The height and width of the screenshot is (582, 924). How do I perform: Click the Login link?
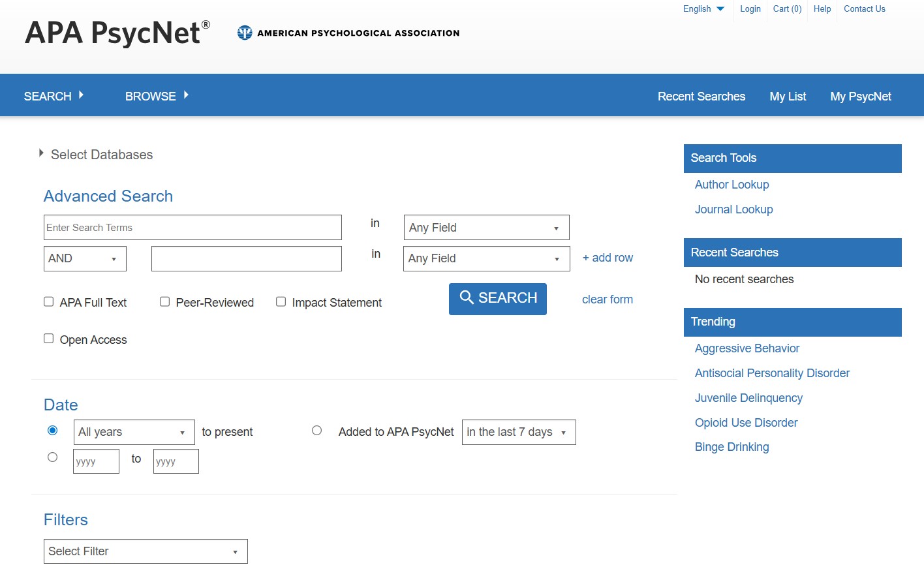click(x=750, y=8)
